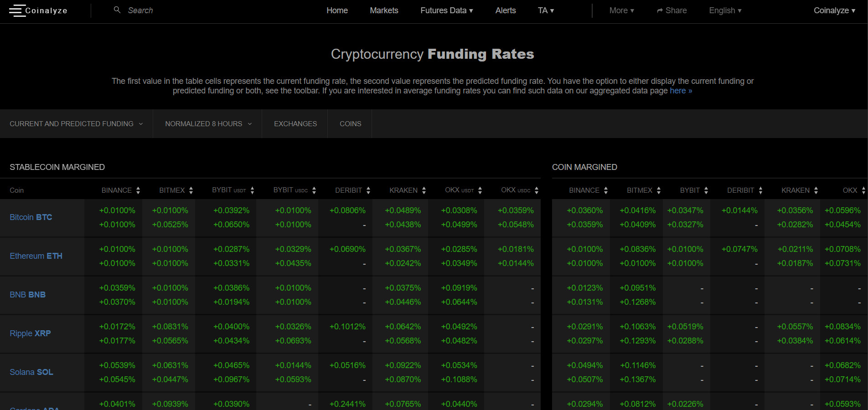The height and width of the screenshot is (410, 868).
Task: Click Solana OKX USDT predicted +0.1088%
Action: pyautogui.click(x=459, y=379)
